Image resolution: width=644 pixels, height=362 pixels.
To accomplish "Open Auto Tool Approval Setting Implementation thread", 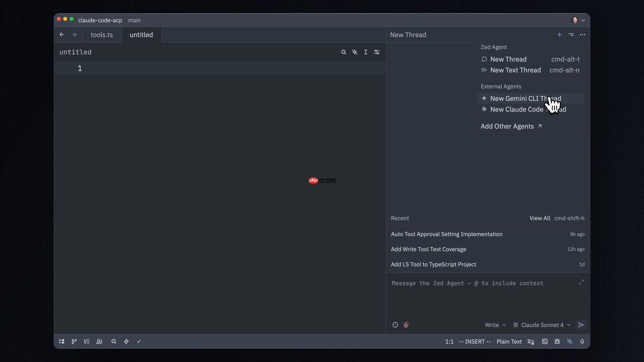I will click(446, 234).
